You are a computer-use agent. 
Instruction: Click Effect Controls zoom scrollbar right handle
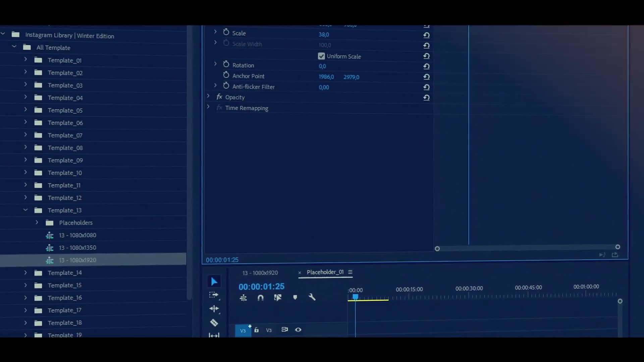pos(618,247)
